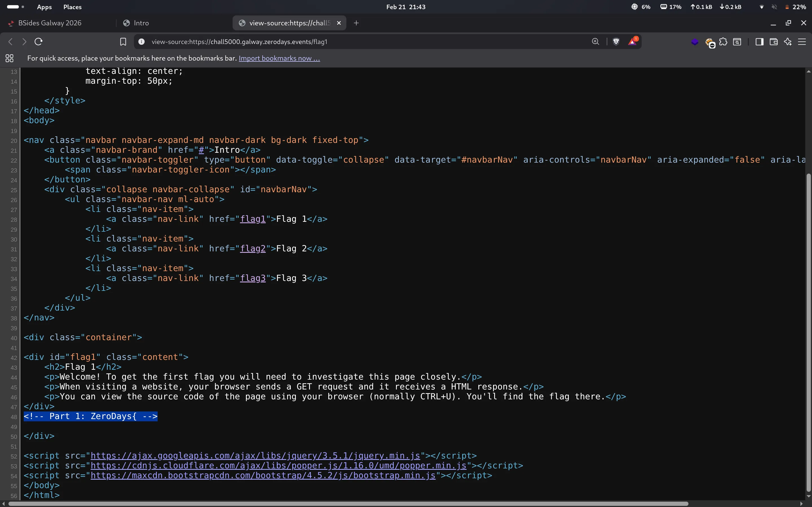
Task: Open the zoom magnifier icon in address bar
Action: 596,42
